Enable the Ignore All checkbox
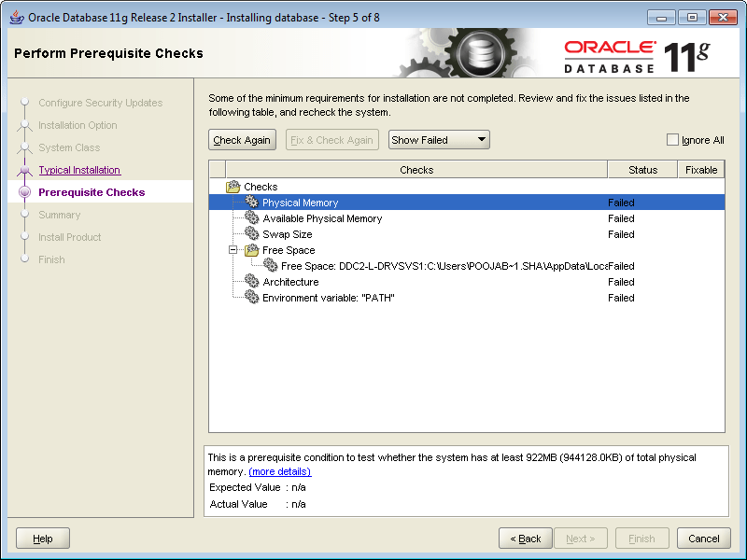This screenshot has height=560, width=747. pos(672,140)
